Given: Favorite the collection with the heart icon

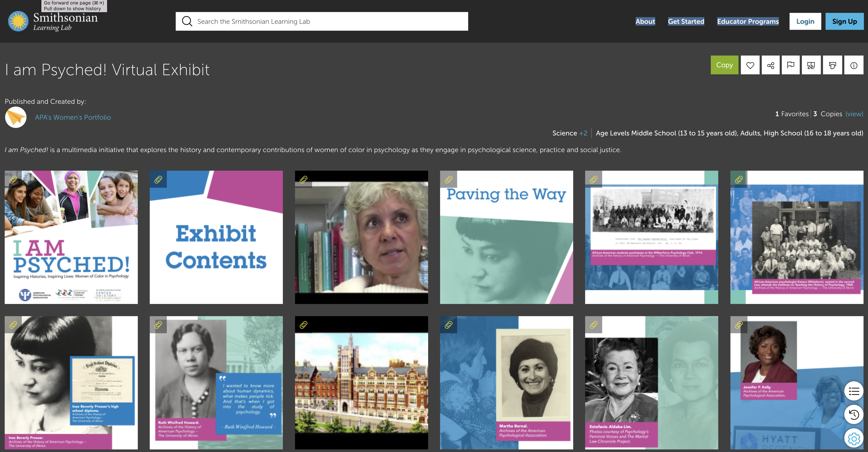Looking at the screenshot, I should point(750,65).
